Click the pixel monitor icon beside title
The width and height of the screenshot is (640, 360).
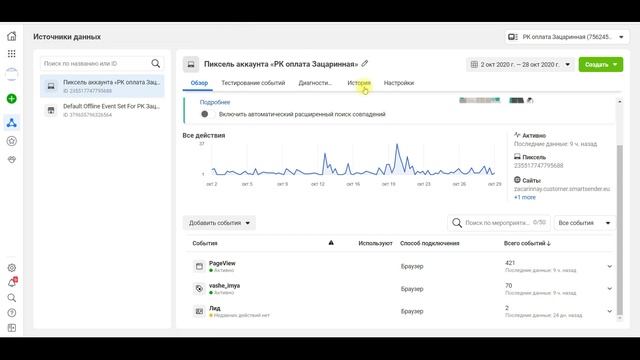(191, 64)
